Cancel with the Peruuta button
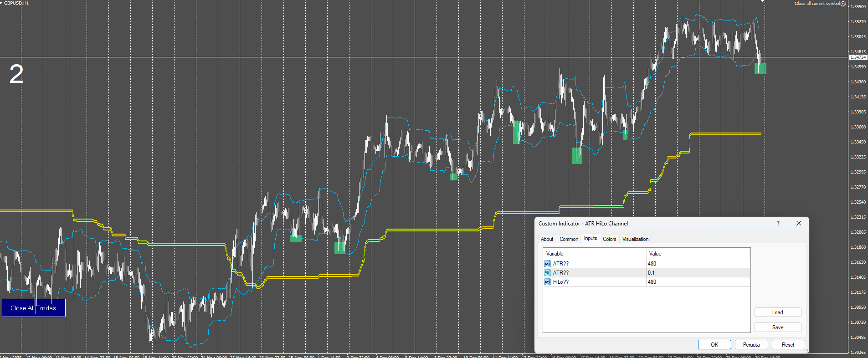This screenshot has width=868, height=358. 751,345
